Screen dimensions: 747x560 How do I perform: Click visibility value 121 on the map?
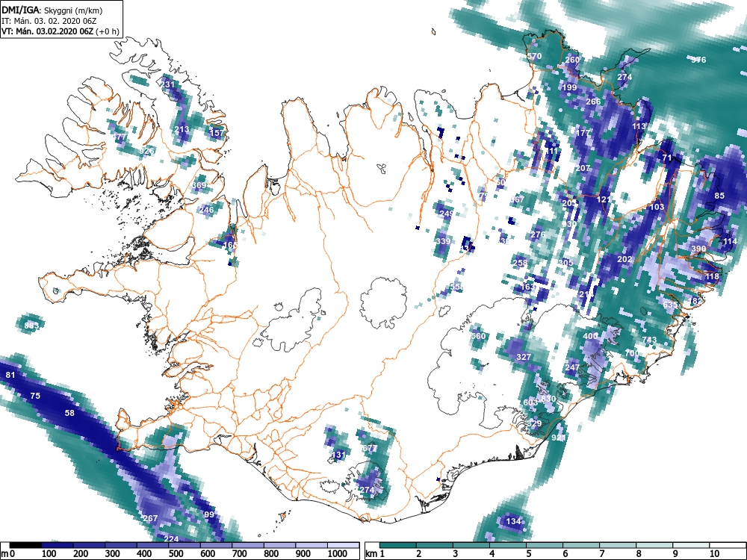(603, 199)
